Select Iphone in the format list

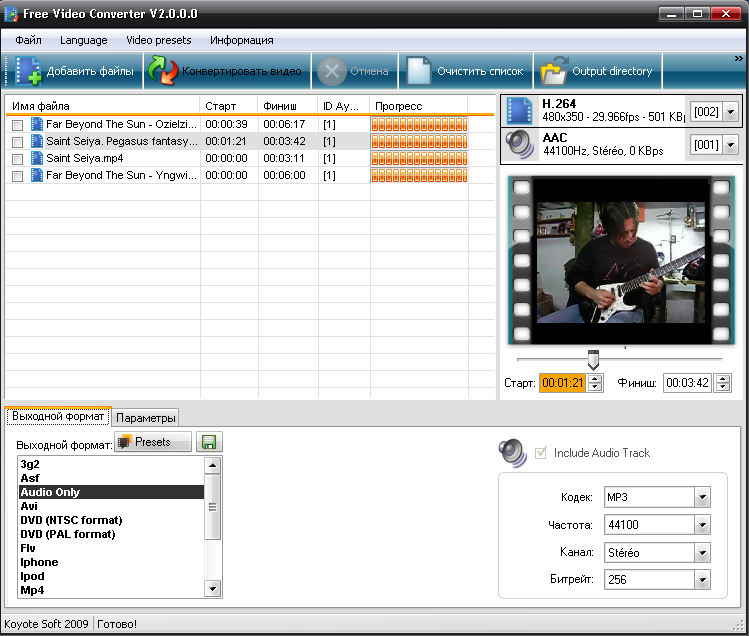click(x=111, y=562)
